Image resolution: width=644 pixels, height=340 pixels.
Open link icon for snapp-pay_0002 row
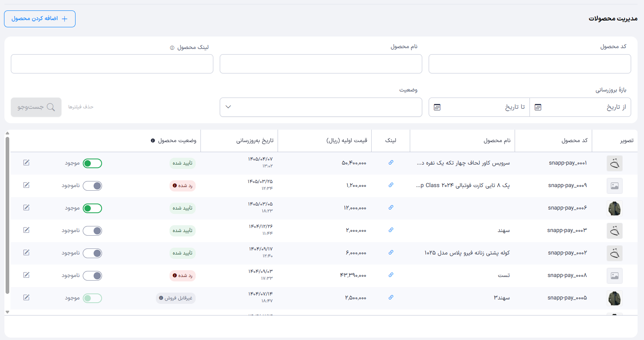(391, 252)
